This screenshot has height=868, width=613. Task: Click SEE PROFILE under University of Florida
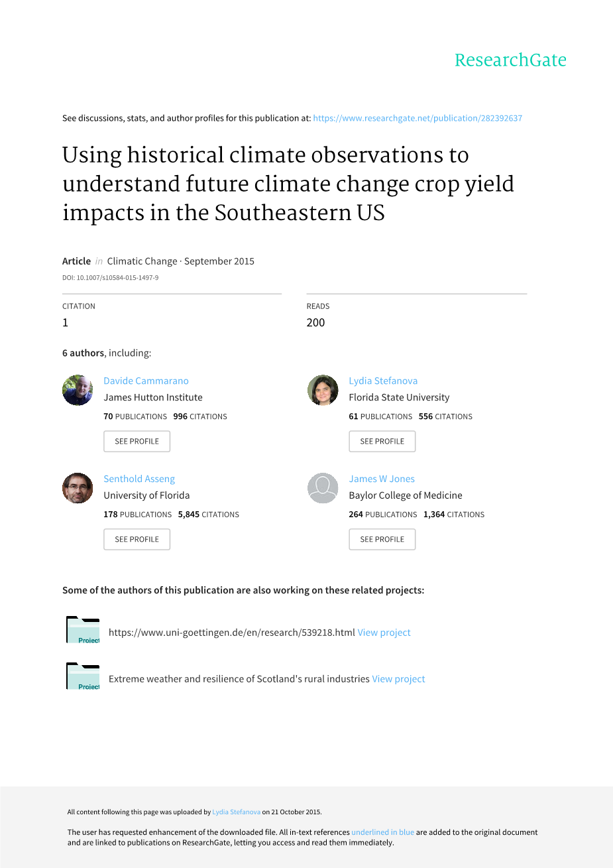(x=137, y=540)
